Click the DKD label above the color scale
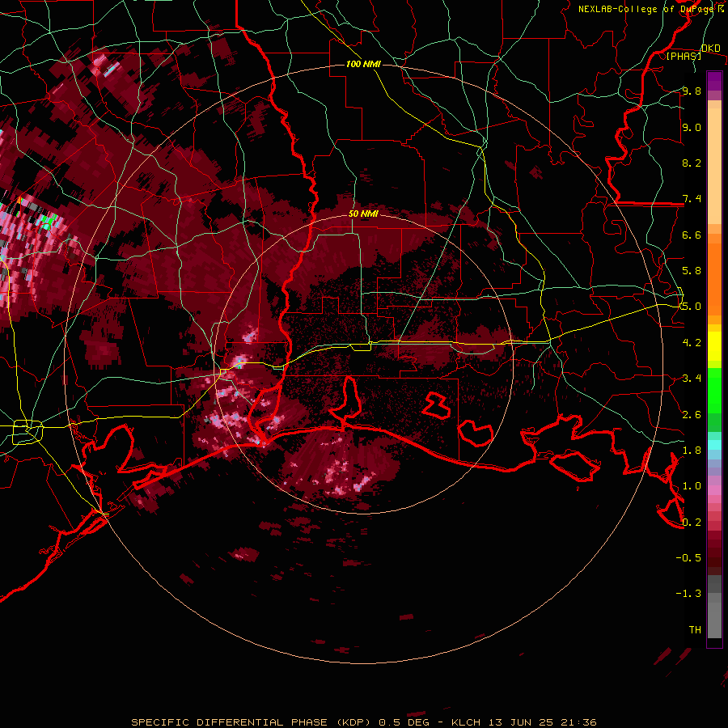This screenshot has height=728, width=728. click(x=711, y=49)
